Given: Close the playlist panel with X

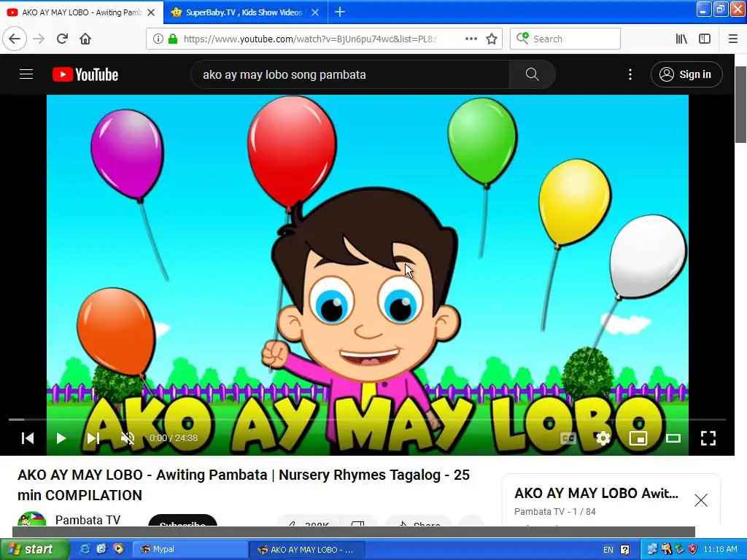Looking at the screenshot, I should (x=701, y=500).
